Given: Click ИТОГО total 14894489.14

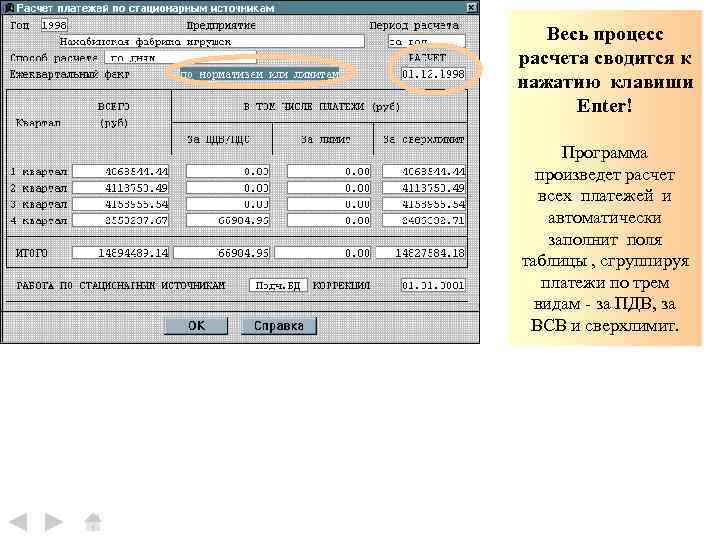Looking at the screenshot, I should click(x=121, y=253).
